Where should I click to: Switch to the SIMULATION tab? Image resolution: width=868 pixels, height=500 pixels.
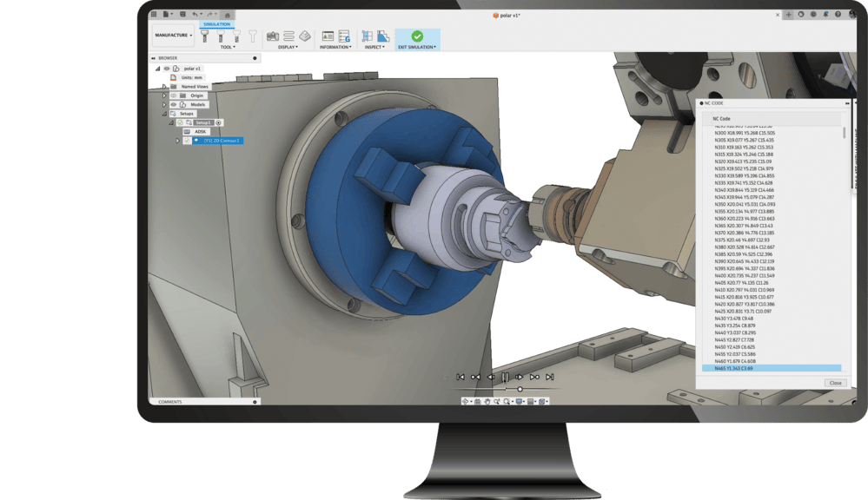216,24
